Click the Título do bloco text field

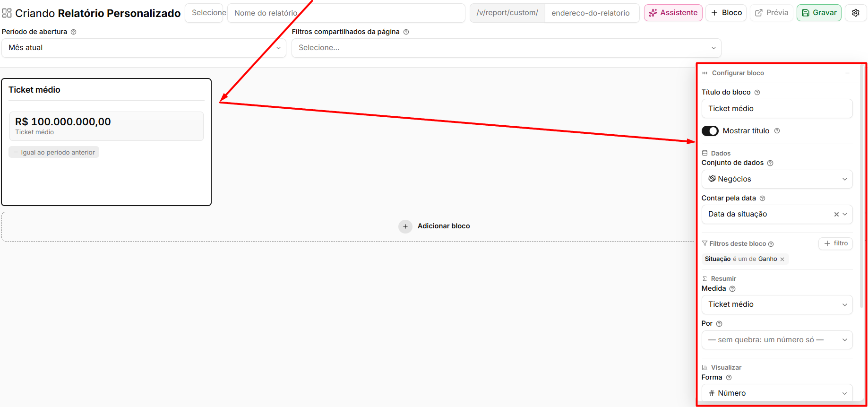click(777, 109)
